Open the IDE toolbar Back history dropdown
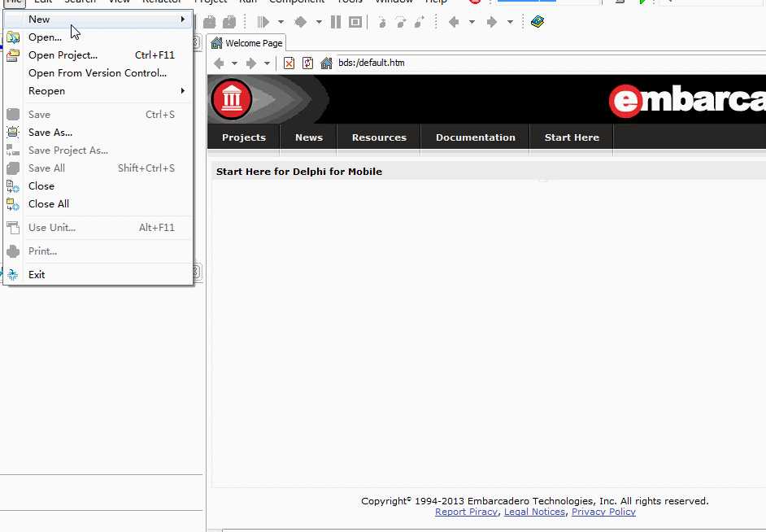 (x=472, y=22)
